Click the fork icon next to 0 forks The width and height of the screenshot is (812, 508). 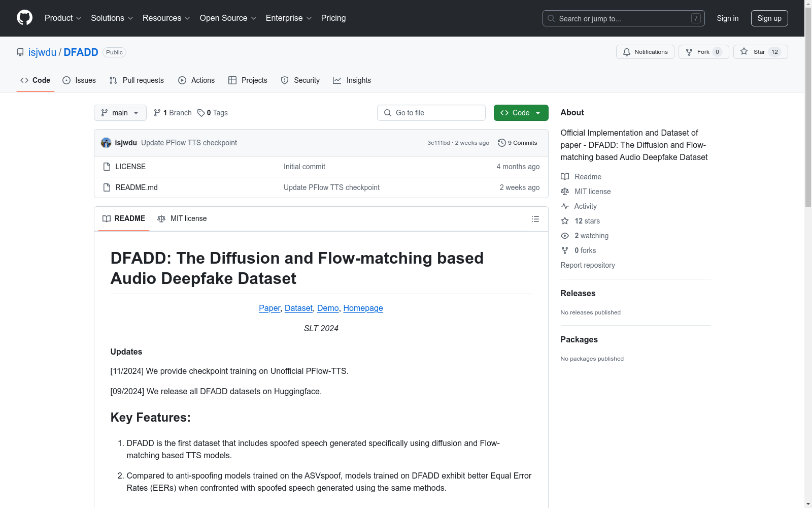click(x=565, y=250)
